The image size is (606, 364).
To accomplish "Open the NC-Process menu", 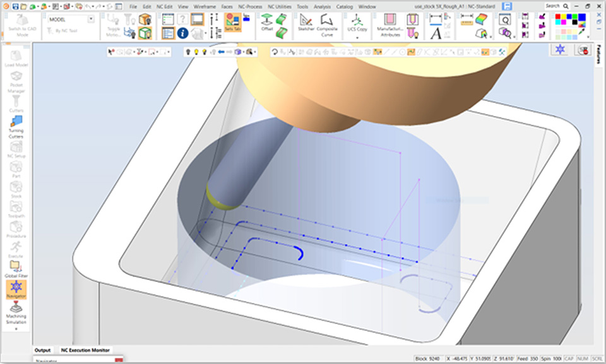I will [250, 6].
